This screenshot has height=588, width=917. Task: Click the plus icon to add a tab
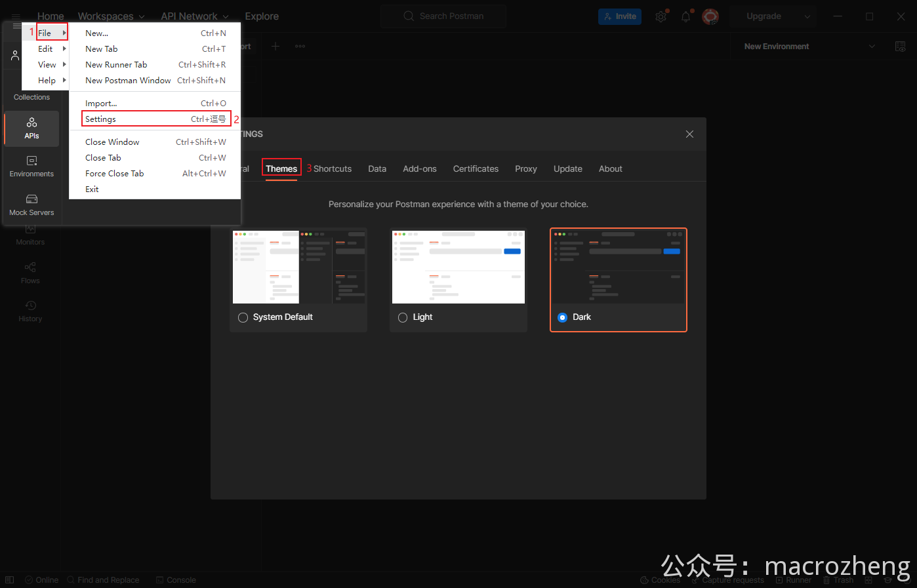point(275,47)
